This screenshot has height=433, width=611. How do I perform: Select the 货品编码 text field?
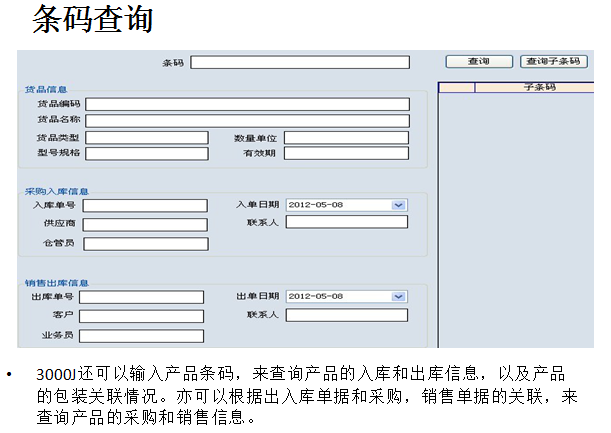tap(247, 104)
